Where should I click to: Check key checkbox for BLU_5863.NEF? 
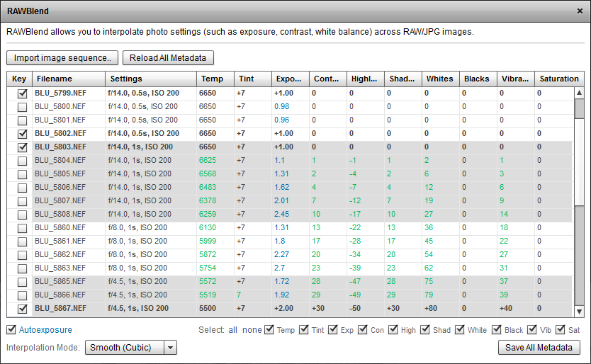click(22, 268)
